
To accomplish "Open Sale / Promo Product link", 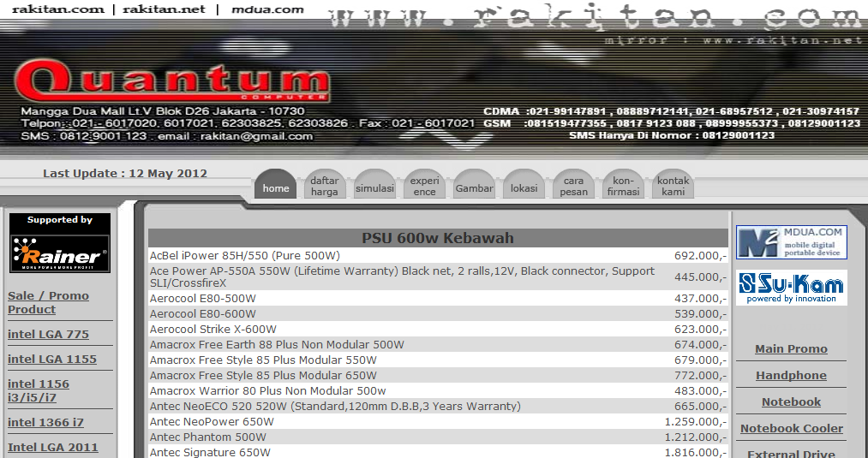I will coord(48,302).
